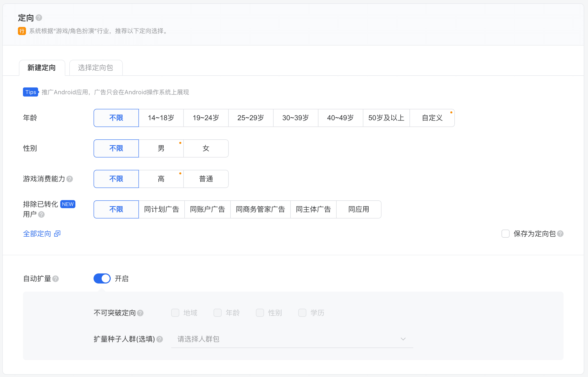Click help icon beside 游戏消费能力
The height and width of the screenshot is (377, 588).
70,179
